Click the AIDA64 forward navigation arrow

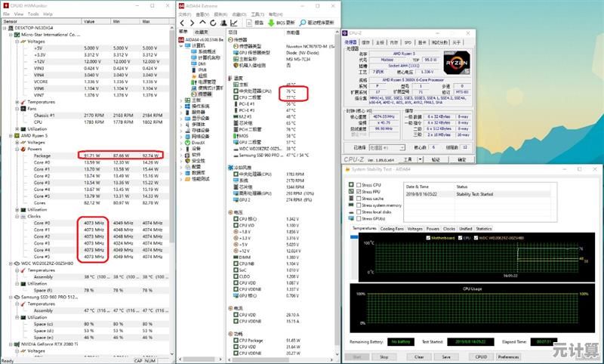[x=192, y=23]
